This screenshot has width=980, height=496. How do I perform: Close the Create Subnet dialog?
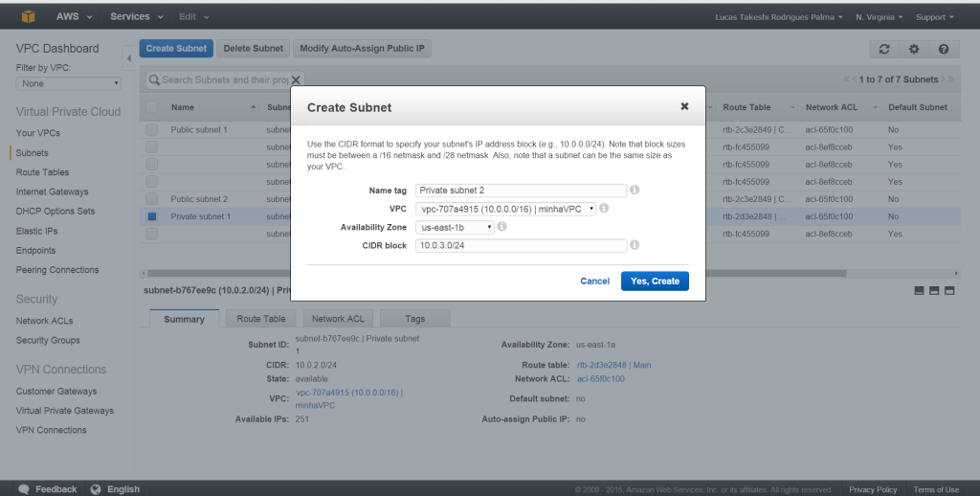point(684,106)
